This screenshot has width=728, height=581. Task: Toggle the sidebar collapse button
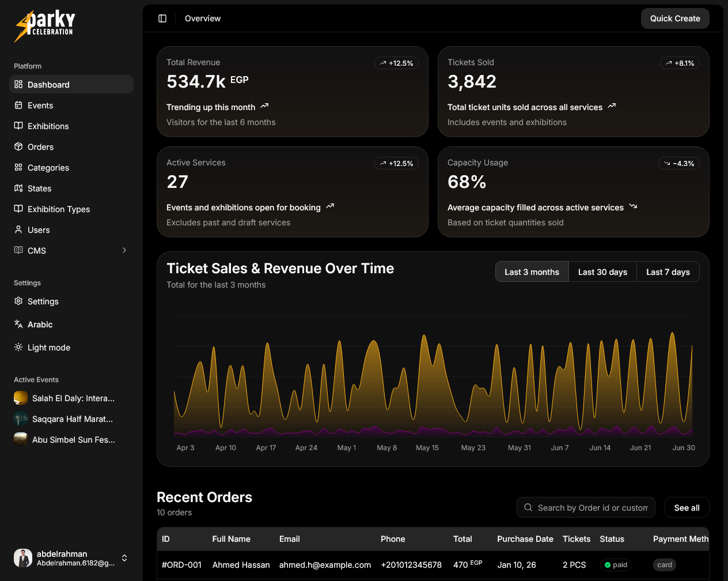(x=162, y=18)
